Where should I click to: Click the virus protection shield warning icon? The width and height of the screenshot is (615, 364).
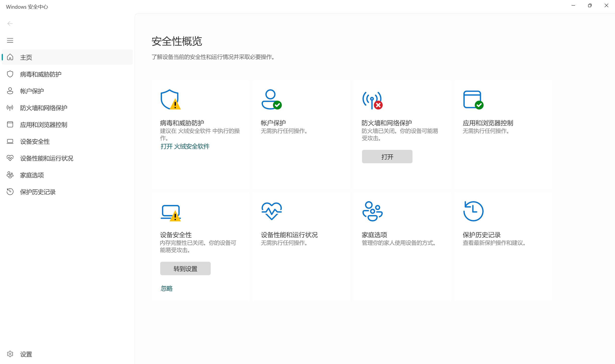pos(171,99)
